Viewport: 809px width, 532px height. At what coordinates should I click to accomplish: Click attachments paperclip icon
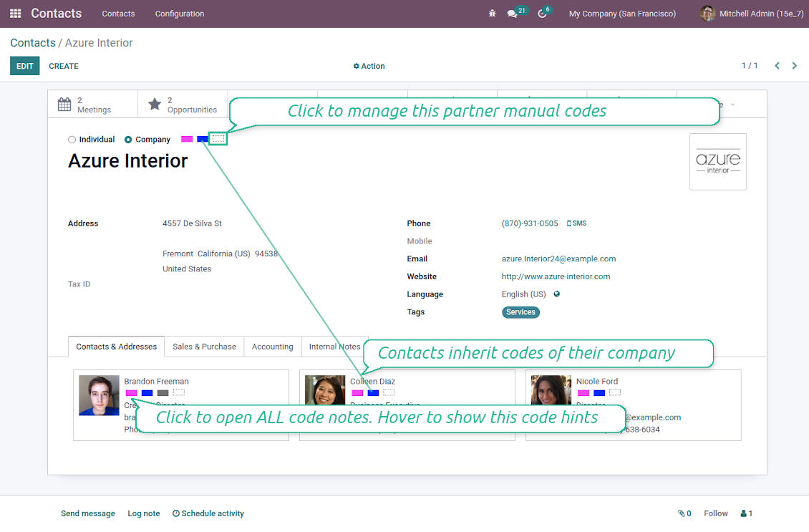681,513
